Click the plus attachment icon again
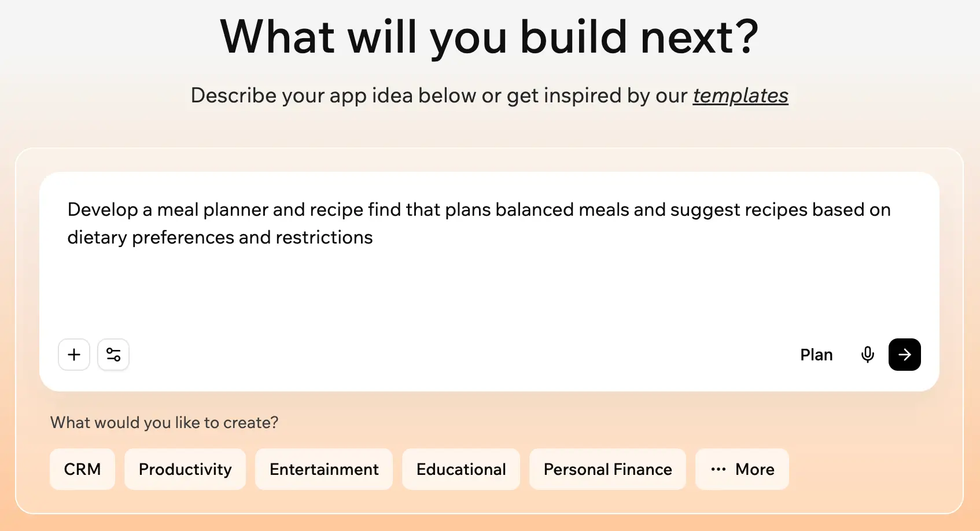 point(74,355)
